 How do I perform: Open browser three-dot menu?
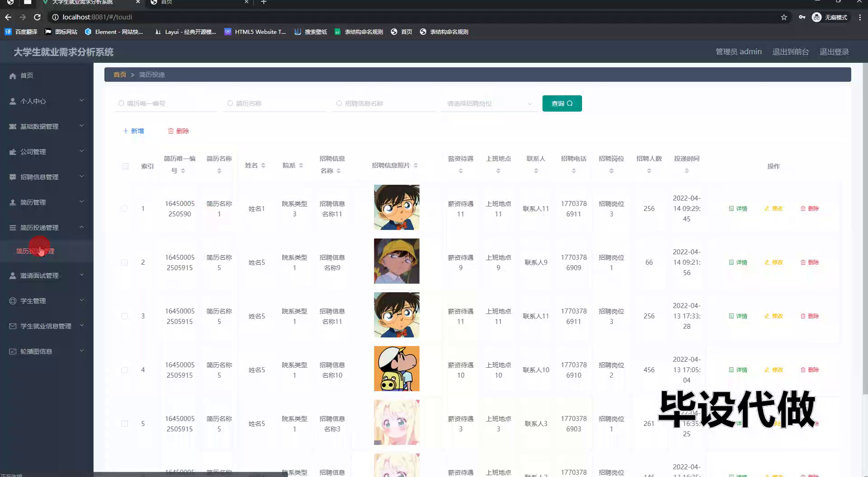(x=860, y=17)
